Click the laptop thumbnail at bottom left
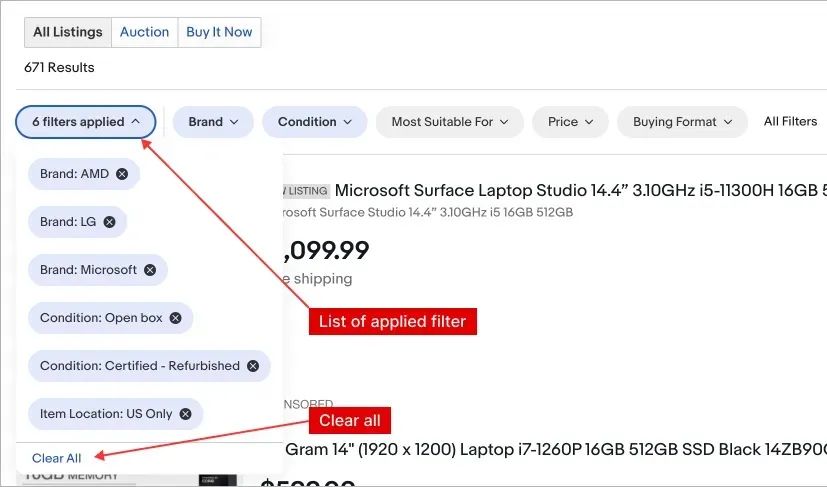 pos(218,478)
